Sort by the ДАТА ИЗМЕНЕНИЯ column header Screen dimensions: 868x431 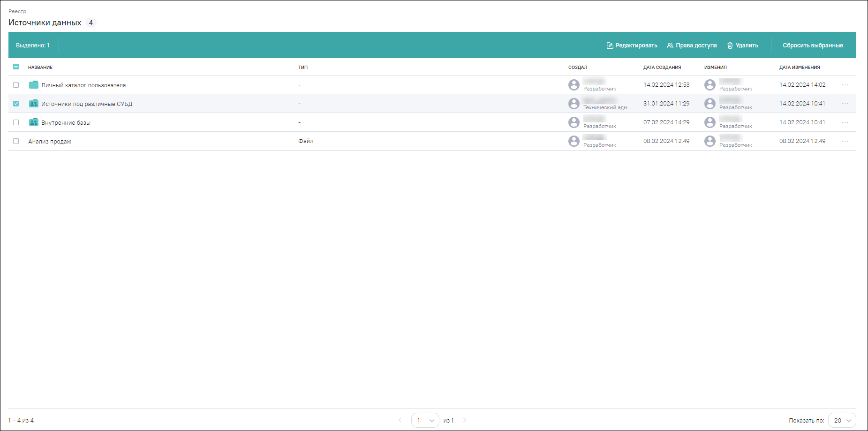[800, 67]
